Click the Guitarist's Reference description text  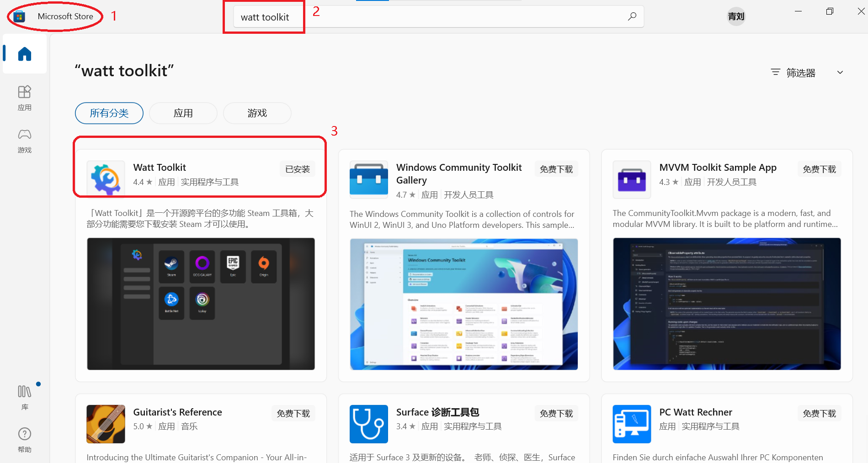click(x=197, y=458)
